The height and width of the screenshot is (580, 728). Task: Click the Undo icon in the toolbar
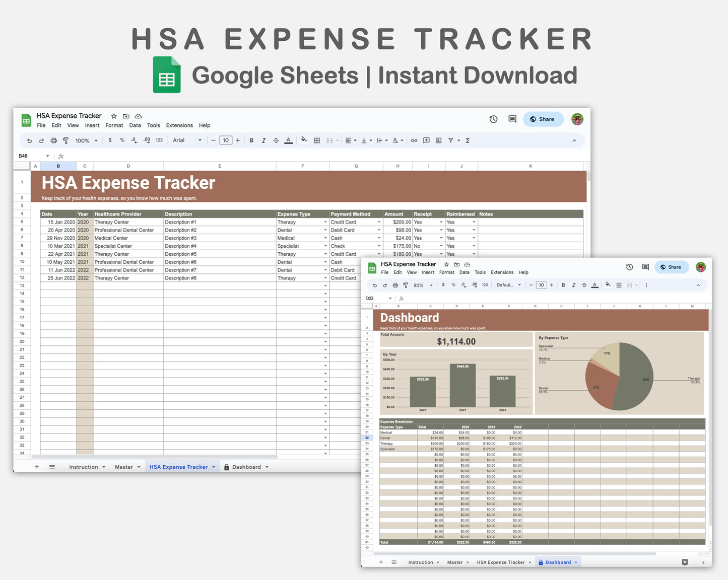(x=29, y=140)
